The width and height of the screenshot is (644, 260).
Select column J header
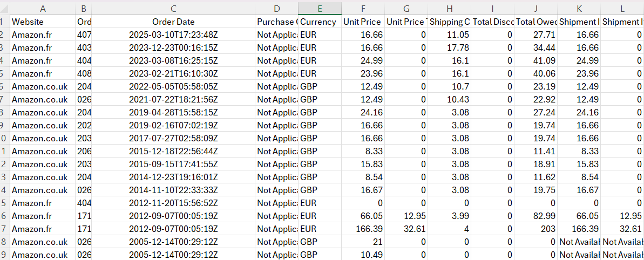pos(535,8)
